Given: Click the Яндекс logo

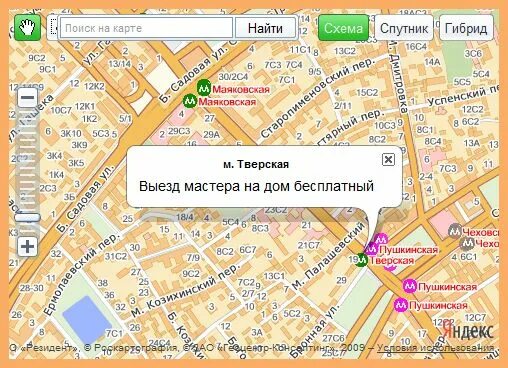Looking at the screenshot, I should tap(468, 331).
